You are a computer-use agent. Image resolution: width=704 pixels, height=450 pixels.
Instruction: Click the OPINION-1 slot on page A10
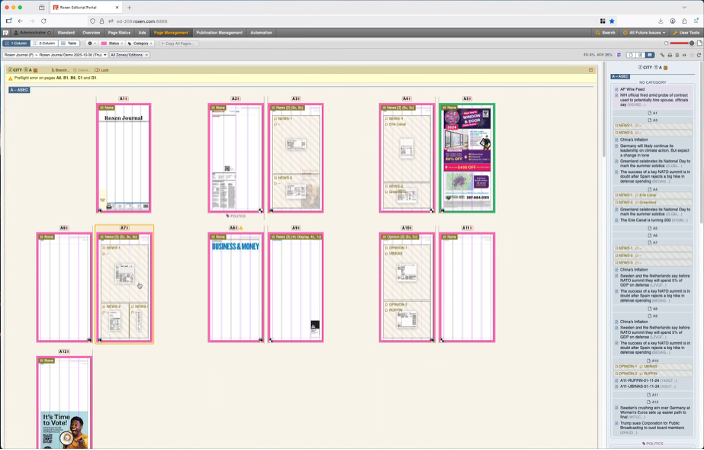(x=407, y=273)
